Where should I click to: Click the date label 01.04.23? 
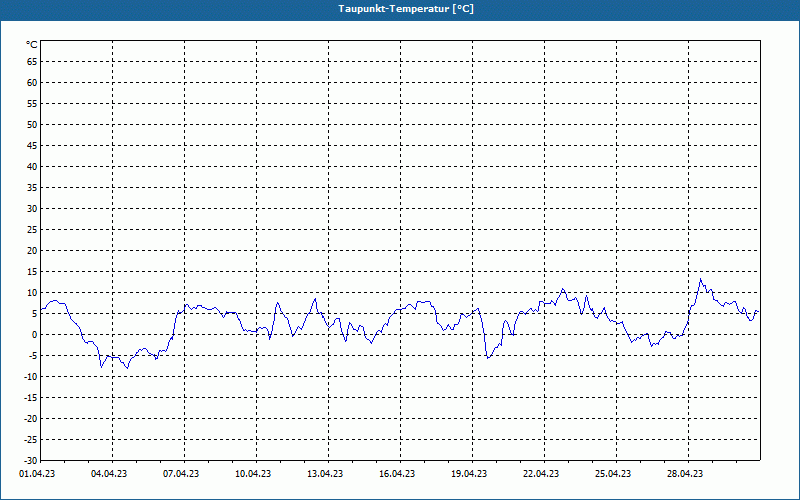[x=37, y=474]
